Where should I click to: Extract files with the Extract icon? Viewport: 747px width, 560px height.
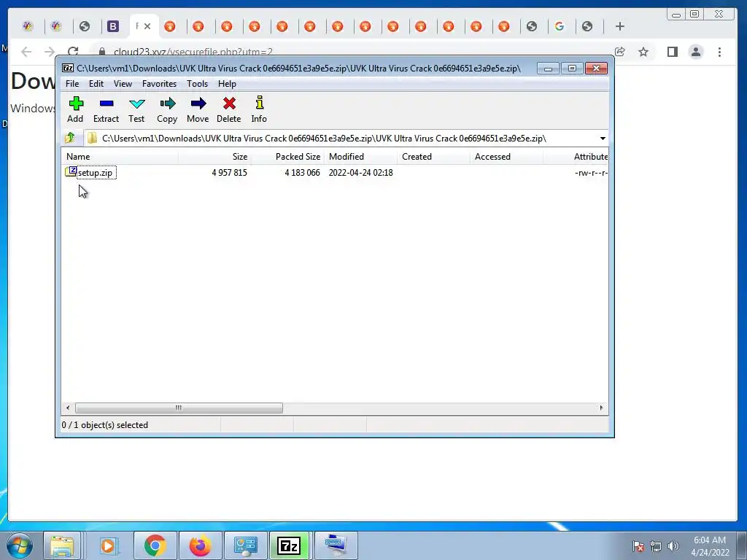107,110
